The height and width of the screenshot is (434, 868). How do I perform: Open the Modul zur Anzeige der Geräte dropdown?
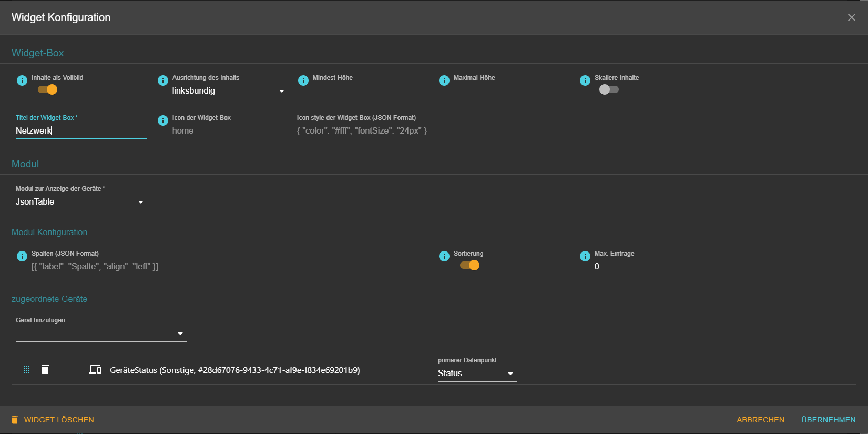(81, 202)
